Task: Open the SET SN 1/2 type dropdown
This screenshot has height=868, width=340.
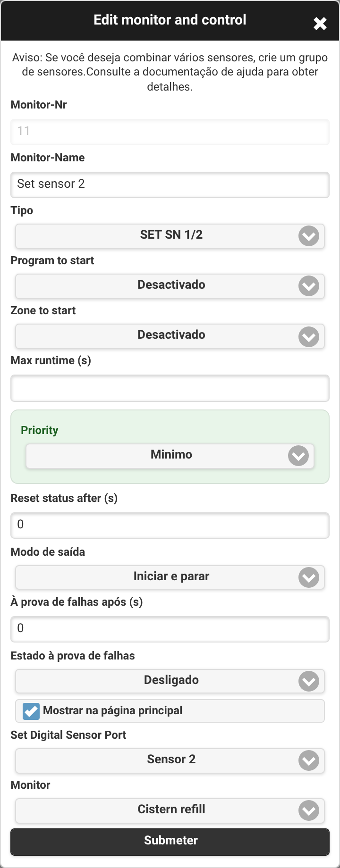Action: (x=170, y=236)
